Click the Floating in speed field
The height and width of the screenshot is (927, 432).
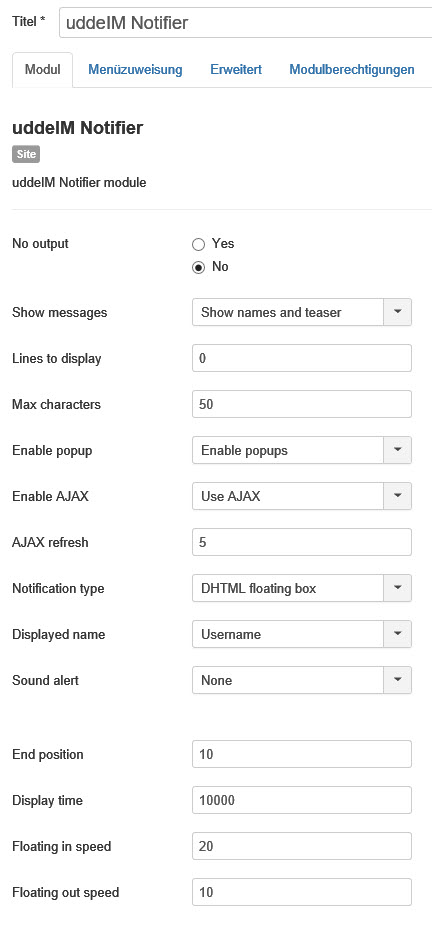302,847
